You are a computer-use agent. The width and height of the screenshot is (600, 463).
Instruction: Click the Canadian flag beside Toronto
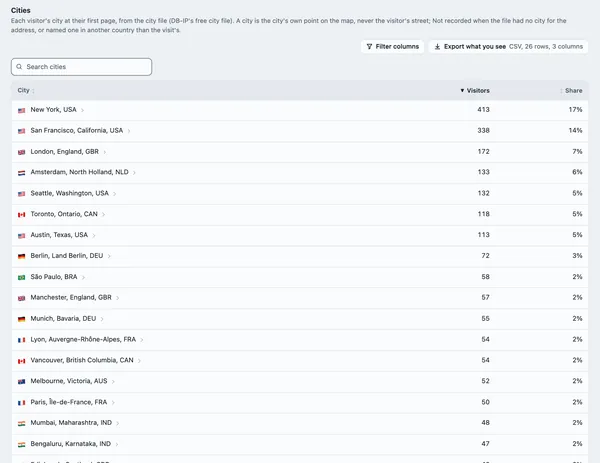point(21,214)
